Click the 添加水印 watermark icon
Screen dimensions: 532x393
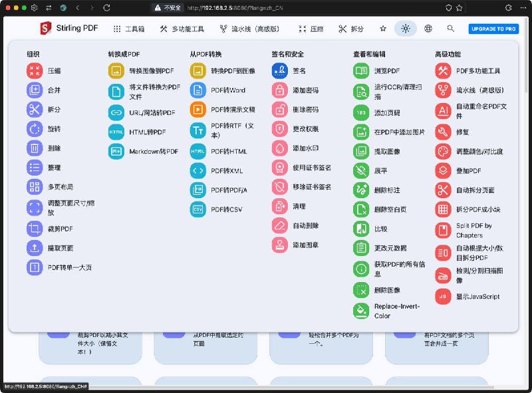pos(280,148)
